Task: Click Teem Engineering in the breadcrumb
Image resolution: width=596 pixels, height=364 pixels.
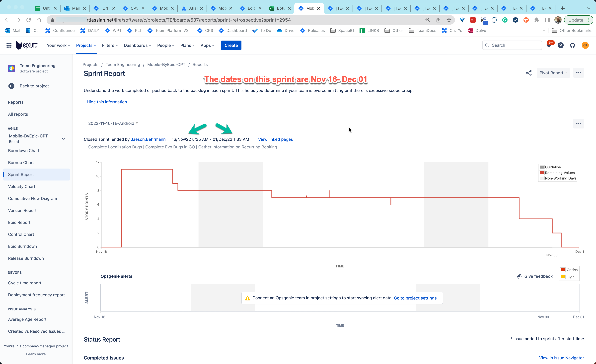Action: (123, 64)
